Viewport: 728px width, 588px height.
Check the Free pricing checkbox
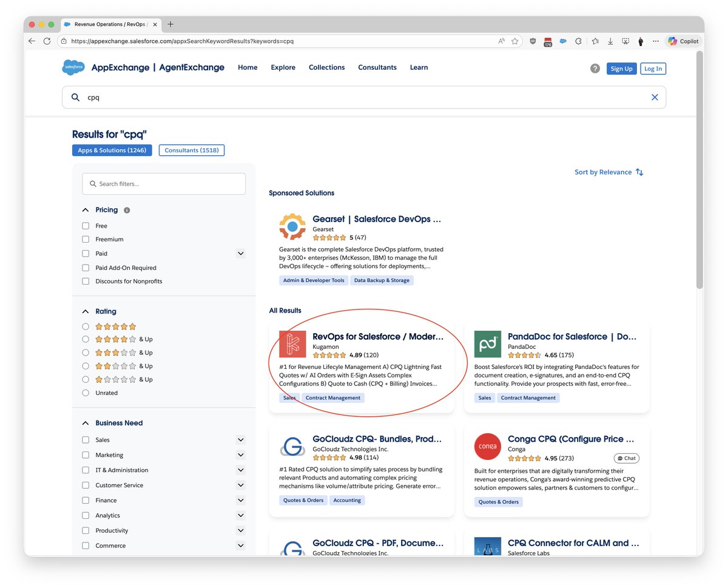(x=86, y=226)
